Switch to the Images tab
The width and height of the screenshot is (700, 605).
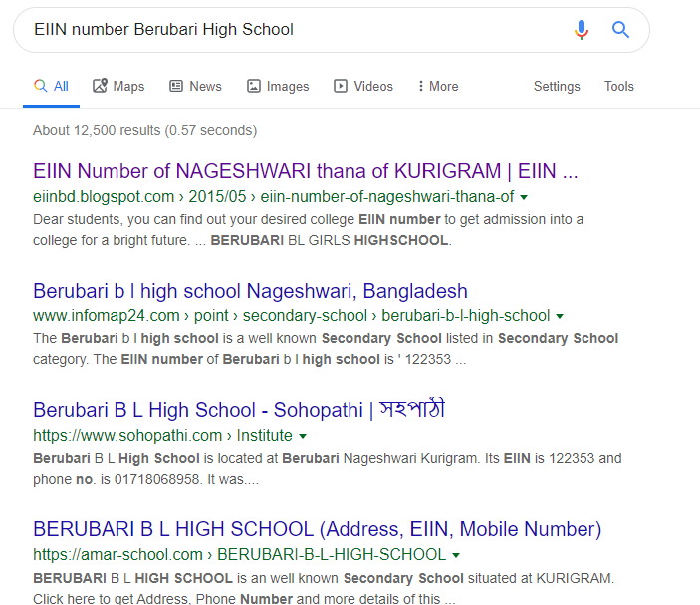[x=278, y=86]
